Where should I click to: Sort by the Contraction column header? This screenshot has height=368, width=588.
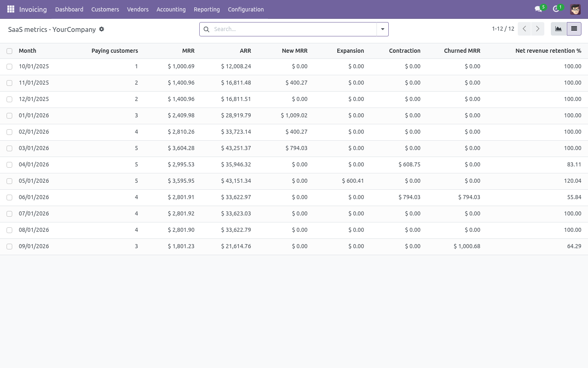click(405, 51)
